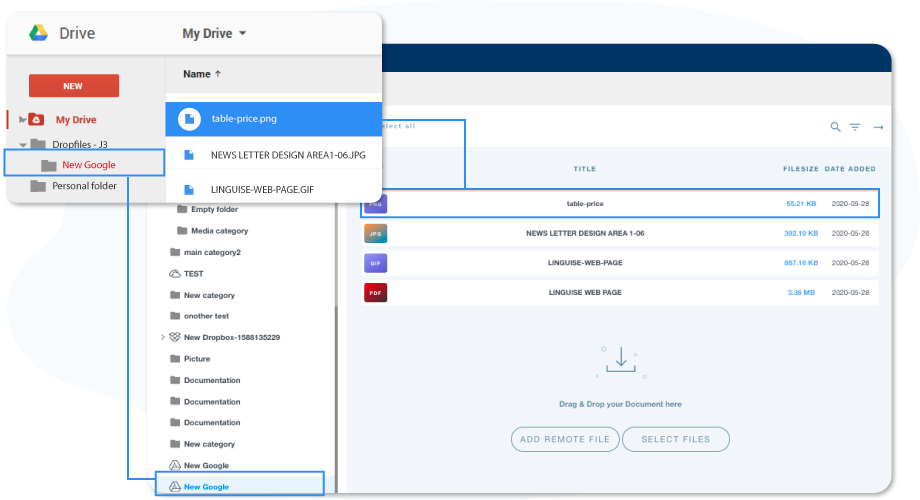Open the My Drive dropdown in header
The image size is (920, 500).
214,33
